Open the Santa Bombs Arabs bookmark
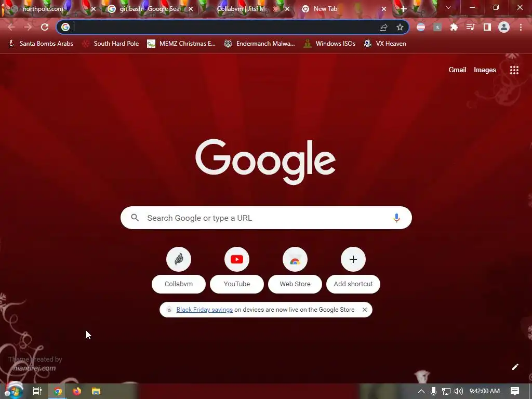532x399 pixels. click(x=41, y=44)
